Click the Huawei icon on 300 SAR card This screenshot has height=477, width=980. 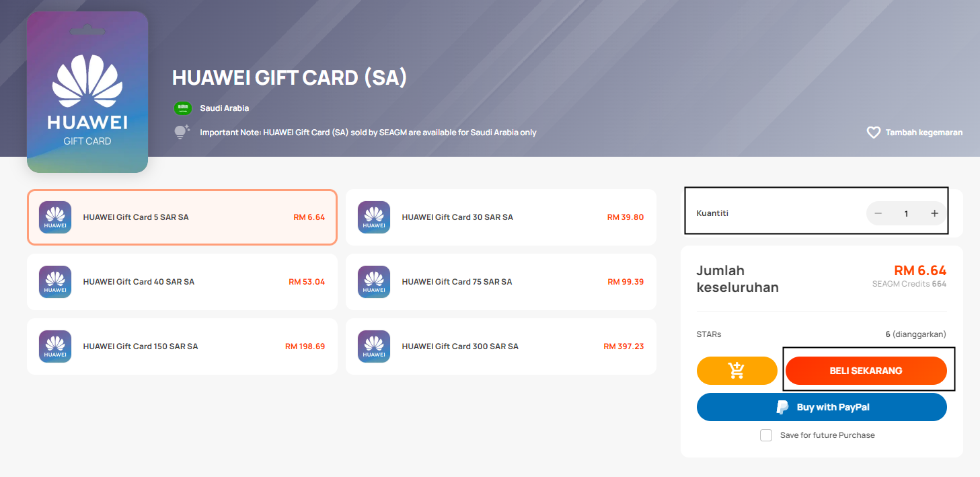(374, 346)
